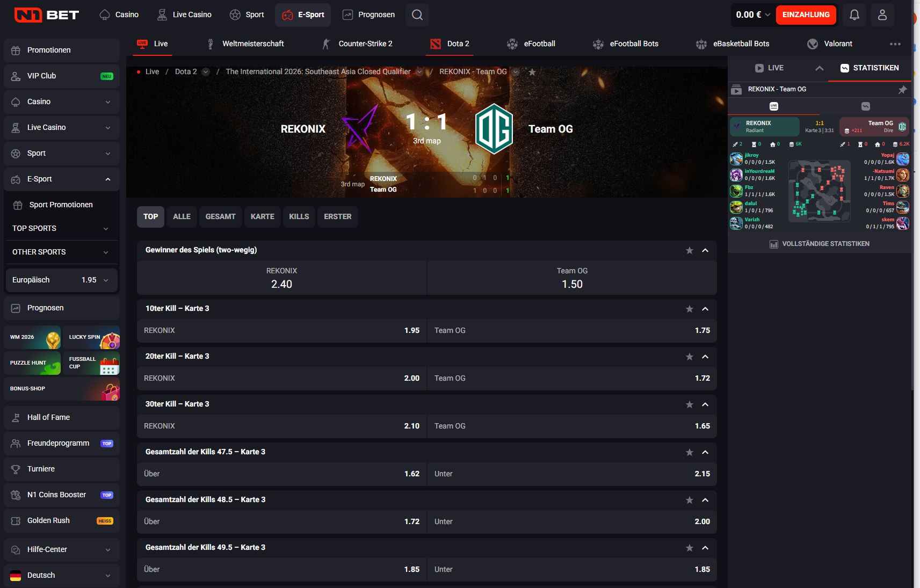Open the Europäisch odds format dropdown
Image resolution: width=920 pixels, height=588 pixels.
61,280
